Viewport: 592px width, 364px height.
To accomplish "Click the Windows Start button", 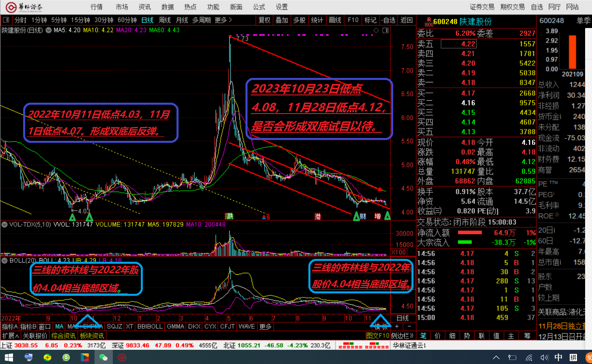I will (9, 357).
